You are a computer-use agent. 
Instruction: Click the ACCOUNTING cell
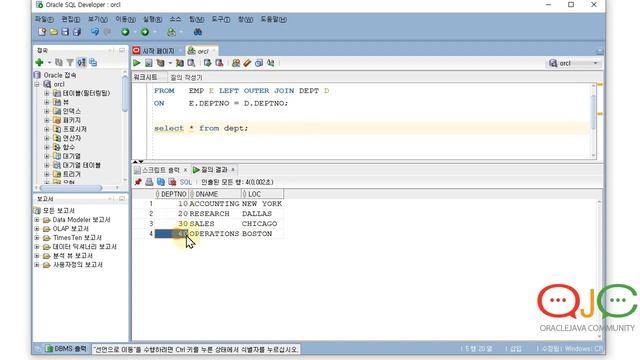(214, 204)
